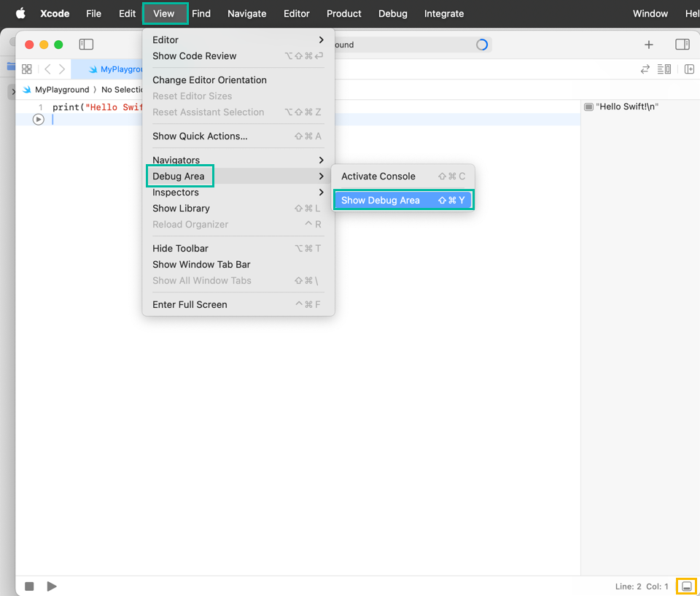This screenshot has width=700, height=596.
Task: Open the Integrate menu
Action: [x=444, y=13]
